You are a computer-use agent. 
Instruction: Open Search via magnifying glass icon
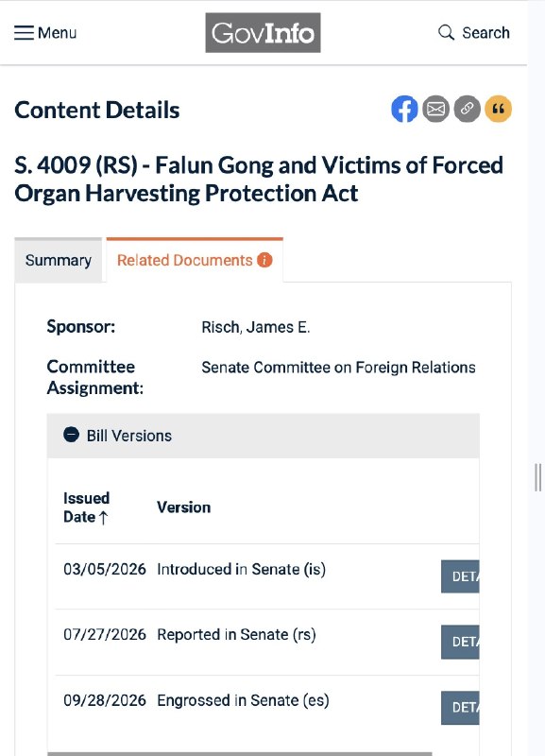446,33
